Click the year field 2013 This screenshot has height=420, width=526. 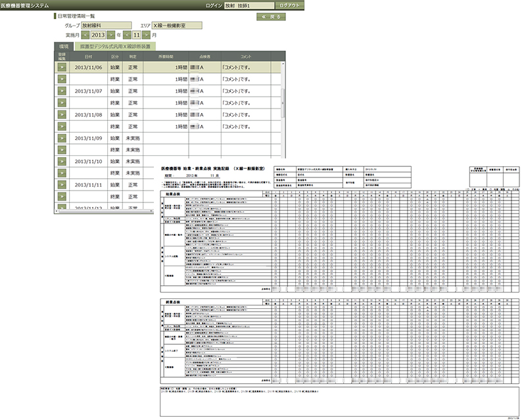[x=98, y=35]
